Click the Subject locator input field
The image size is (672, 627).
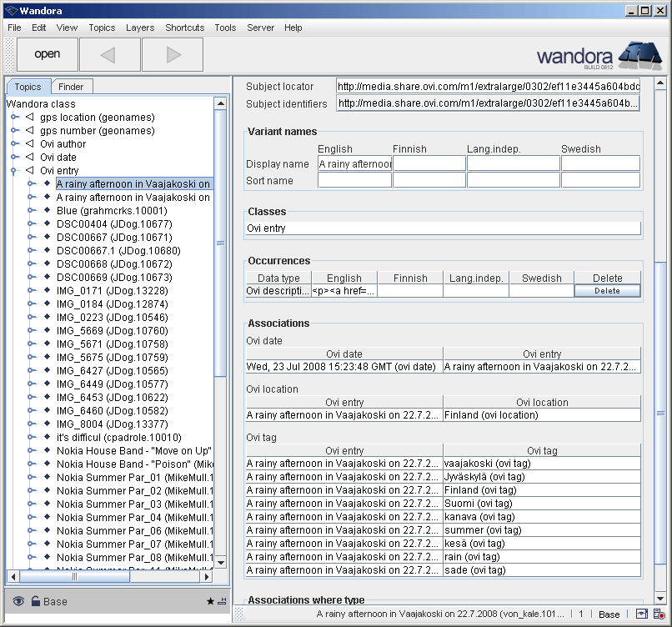484,85
